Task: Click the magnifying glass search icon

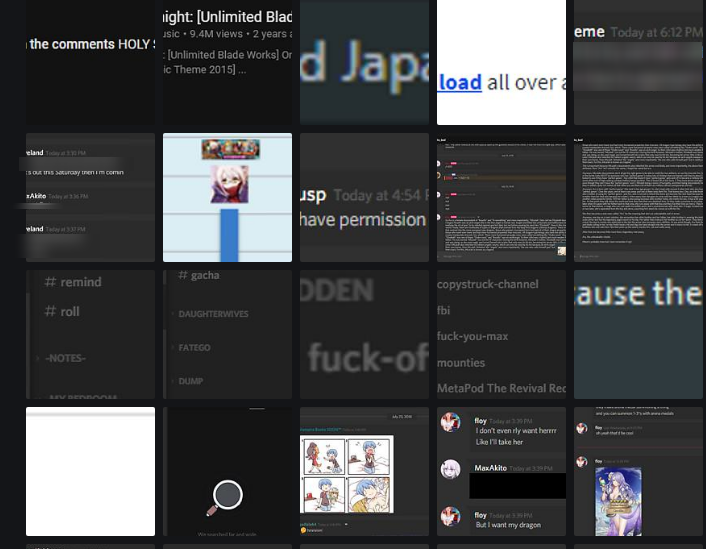Action: 225,497
